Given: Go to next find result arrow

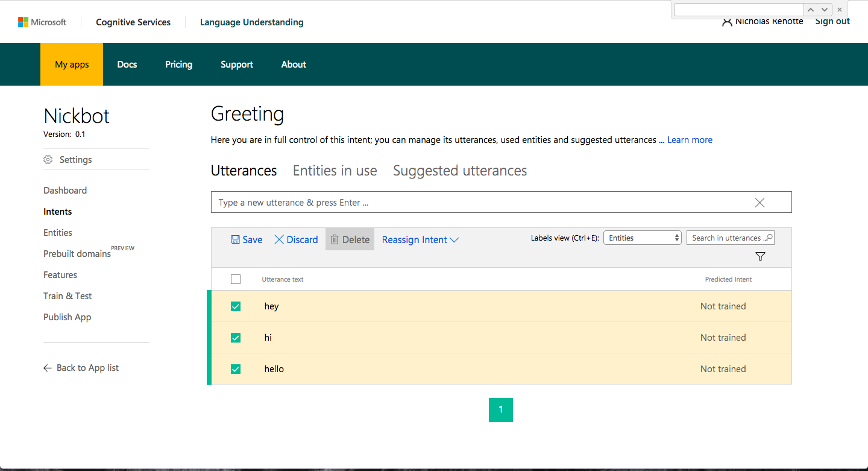Looking at the screenshot, I should tap(825, 10).
